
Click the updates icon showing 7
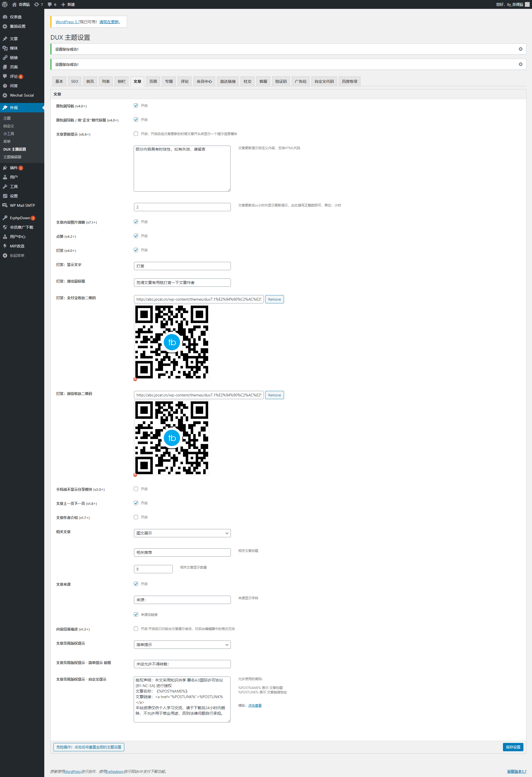coord(37,4)
